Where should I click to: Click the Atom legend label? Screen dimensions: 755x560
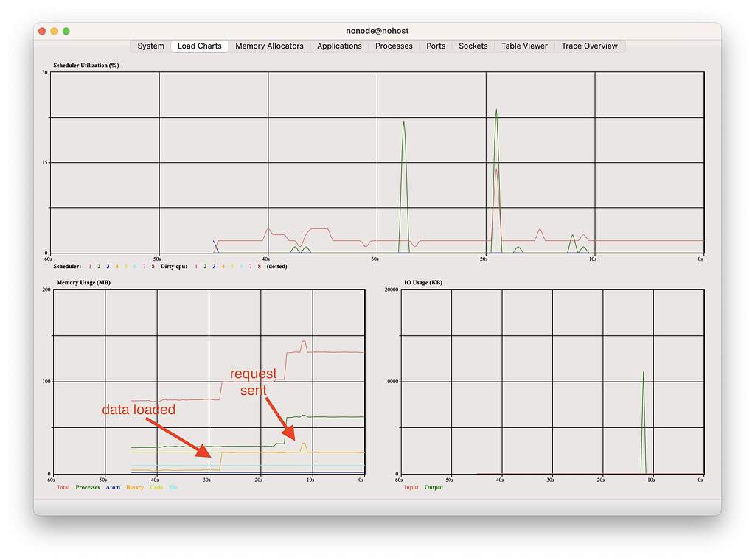(x=112, y=487)
